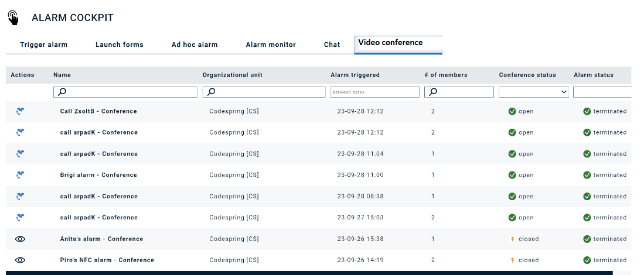Click the Name filter input field
This screenshot has width=644, height=275.
point(125,92)
